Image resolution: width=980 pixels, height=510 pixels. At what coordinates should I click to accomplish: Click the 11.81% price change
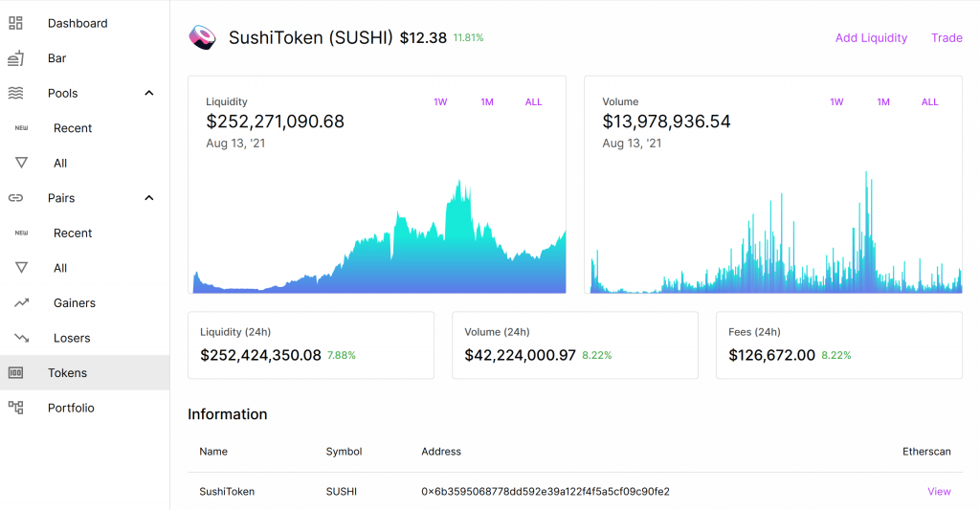468,37
